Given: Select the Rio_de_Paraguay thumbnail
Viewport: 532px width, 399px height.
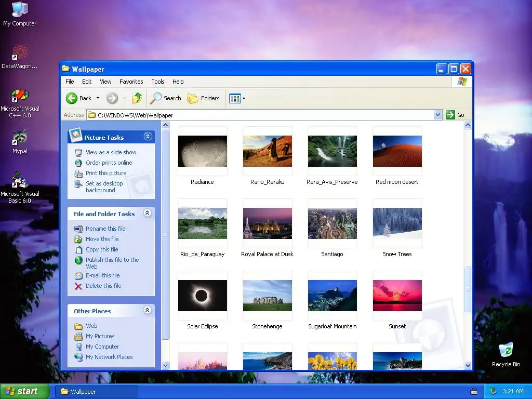Looking at the screenshot, I should point(203,223).
